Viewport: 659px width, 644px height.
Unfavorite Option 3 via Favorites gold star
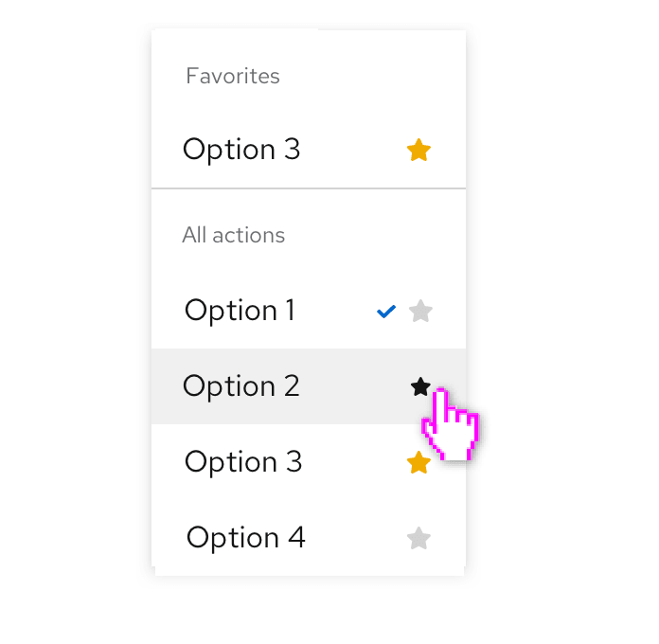tap(419, 150)
